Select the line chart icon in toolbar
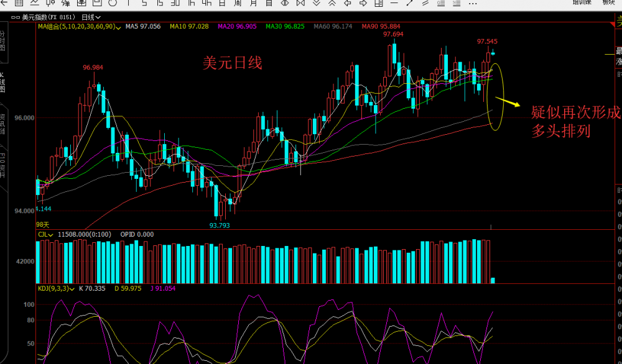This screenshot has height=364, width=622. (x=34, y=2)
